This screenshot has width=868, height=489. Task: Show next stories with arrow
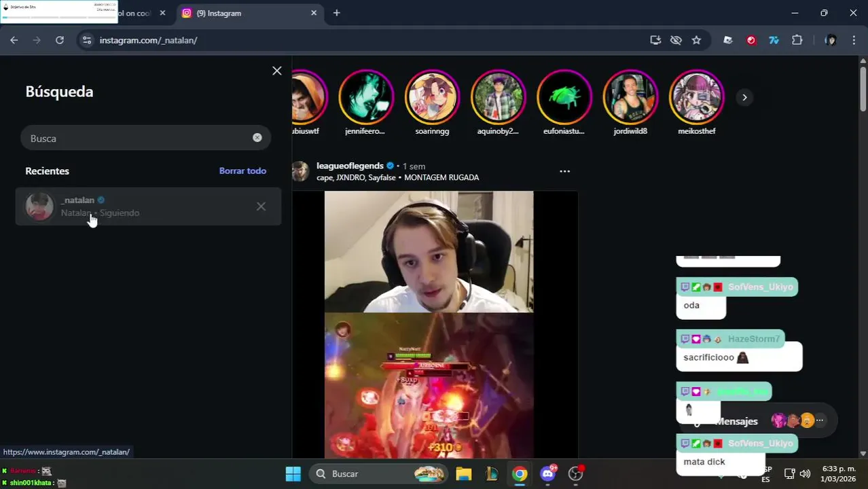pyautogui.click(x=744, y=97)
